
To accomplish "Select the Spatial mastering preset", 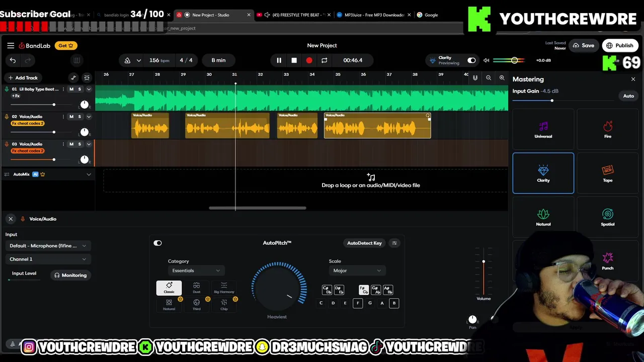I will click(x=608, y=217).
